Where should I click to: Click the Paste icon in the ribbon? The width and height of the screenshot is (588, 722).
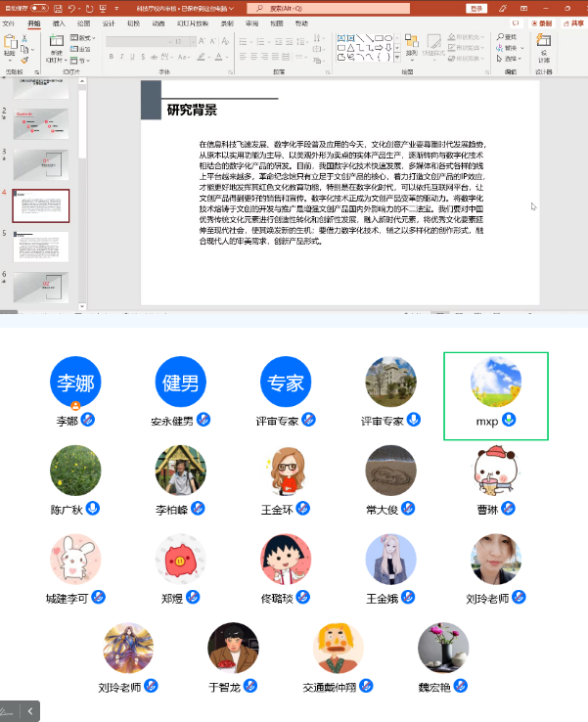tap(11, 47)
